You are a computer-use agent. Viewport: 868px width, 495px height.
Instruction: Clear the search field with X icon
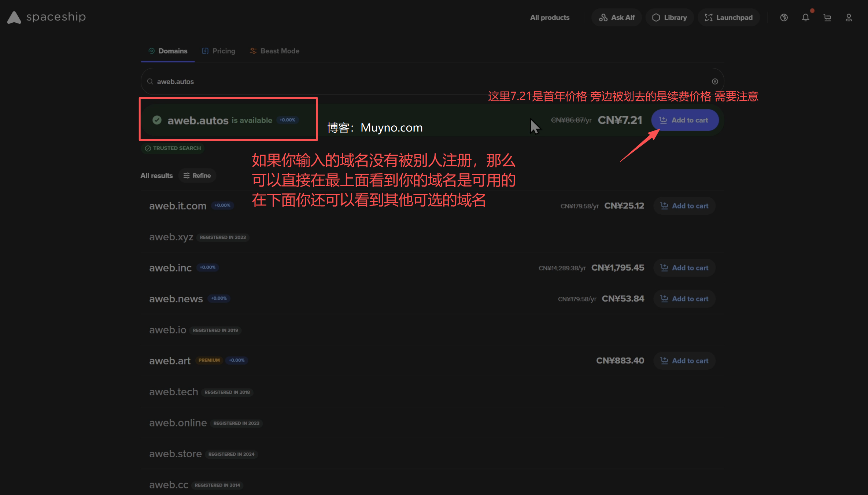click(x=715, y=81)
